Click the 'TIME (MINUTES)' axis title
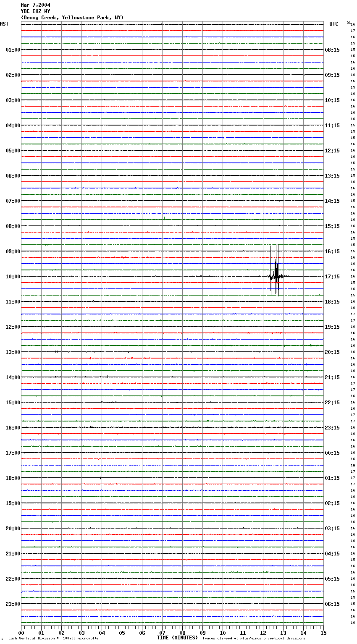357x644 pixels. tap(177, 638)
